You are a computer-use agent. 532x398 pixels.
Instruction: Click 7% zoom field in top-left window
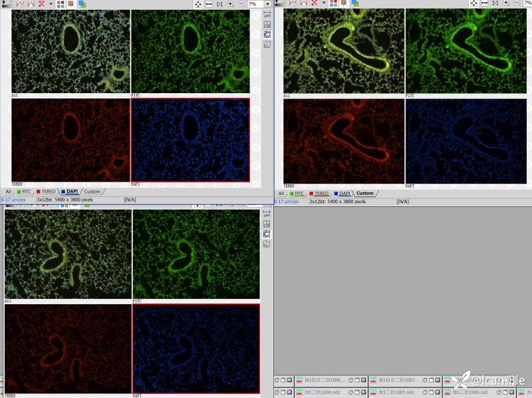(x=255, y=4)
